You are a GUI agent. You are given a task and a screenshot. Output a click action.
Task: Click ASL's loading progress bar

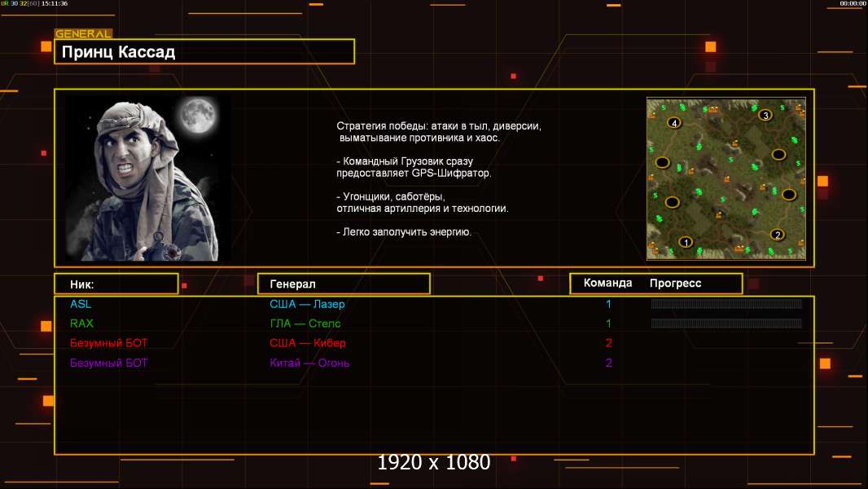[726, 304]
